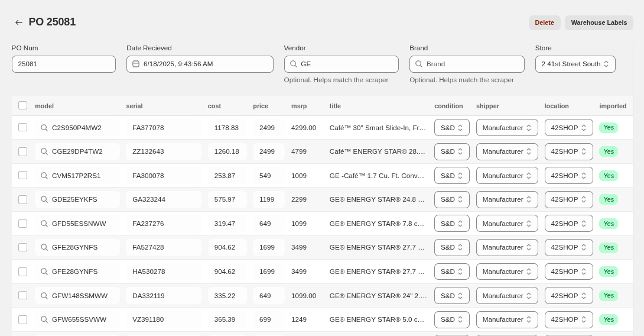Click the cost field showing 1178.83
This screenshot has width=644, height=336.
pos(227,128)
